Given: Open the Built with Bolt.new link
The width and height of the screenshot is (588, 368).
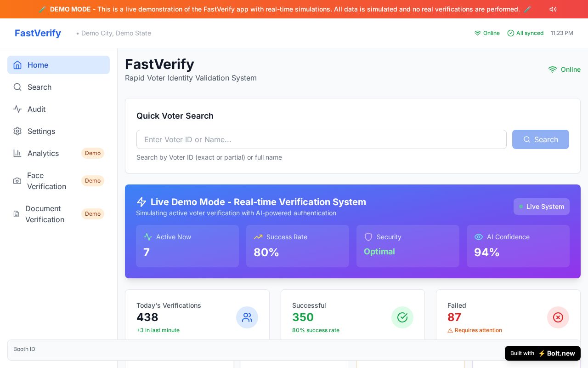Looking at the screenshot, I should (543, 353).
